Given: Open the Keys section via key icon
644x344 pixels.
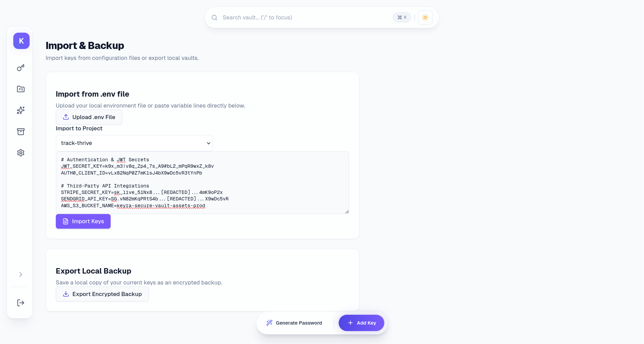Looking at the screenshot, I should (x=21, y=68).
